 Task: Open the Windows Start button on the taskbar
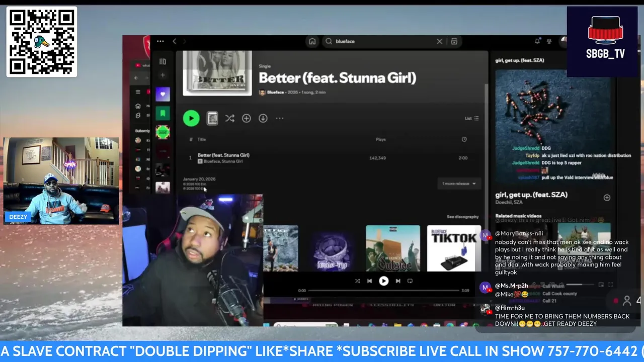coord(267,326)
